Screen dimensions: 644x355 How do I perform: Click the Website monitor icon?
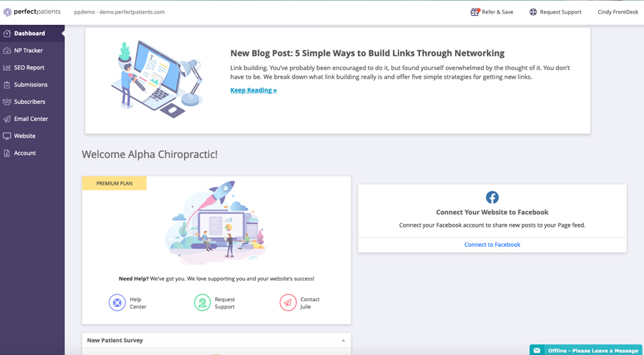pyautogui.click(x=6, y=136)
